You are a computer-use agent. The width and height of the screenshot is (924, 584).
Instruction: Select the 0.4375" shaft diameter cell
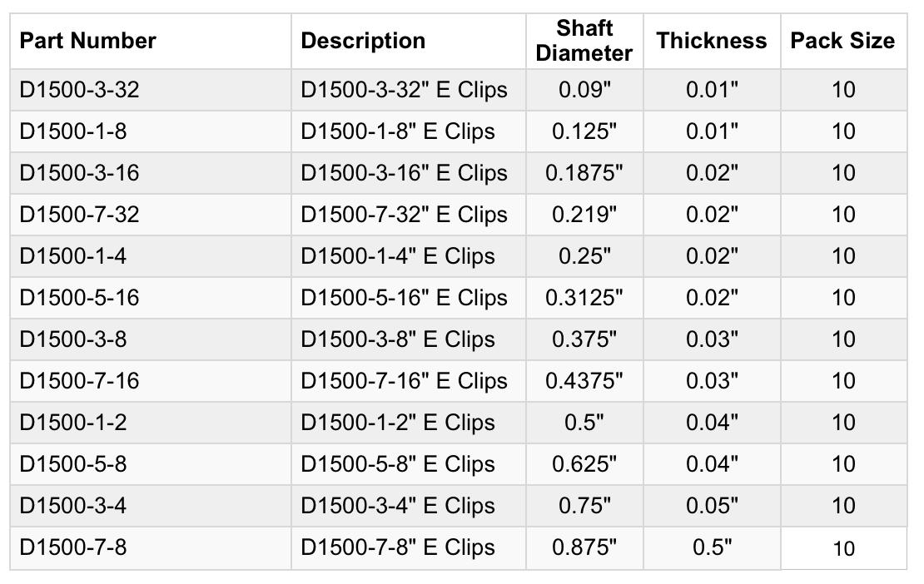(x=584, y=381)
